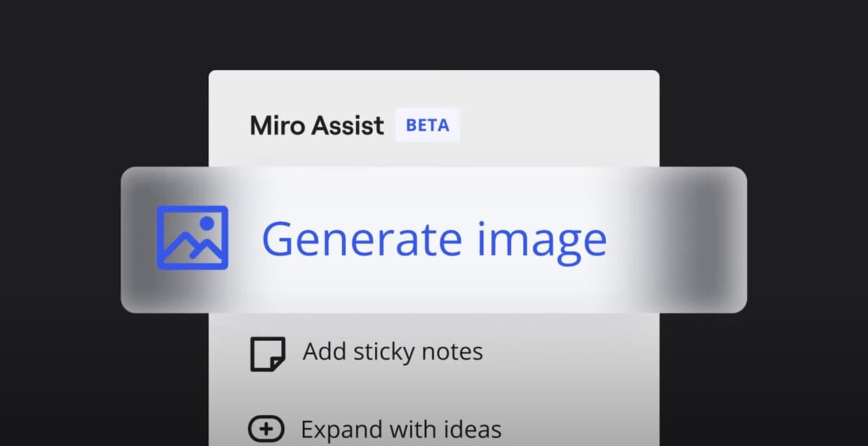Choose Add sticky notes
Image resolution: width=868 pixels, height=446 pixels.
(x=393, y=351)
